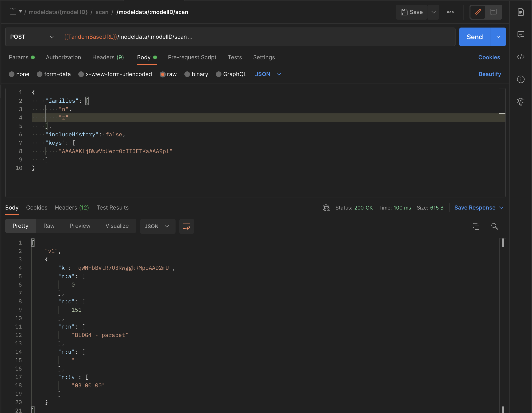Open the request info sidebar icon
Image resolution: width=532 pixels, height=413 pixels.
coord(521,79)
